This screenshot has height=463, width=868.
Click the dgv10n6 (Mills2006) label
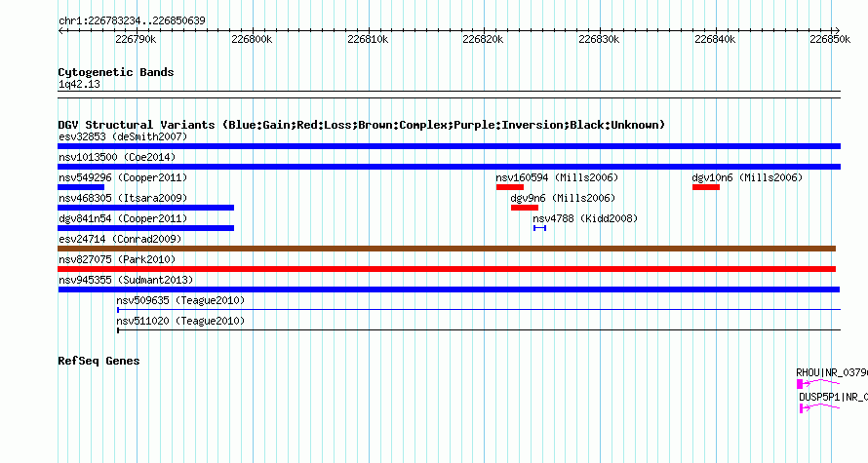click(747, 177)
